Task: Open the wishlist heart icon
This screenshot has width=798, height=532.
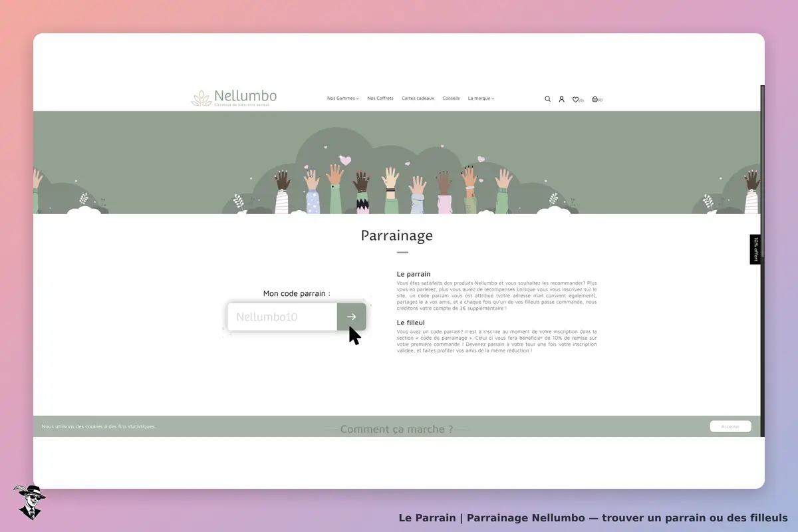Action: [x=576, y=99]
